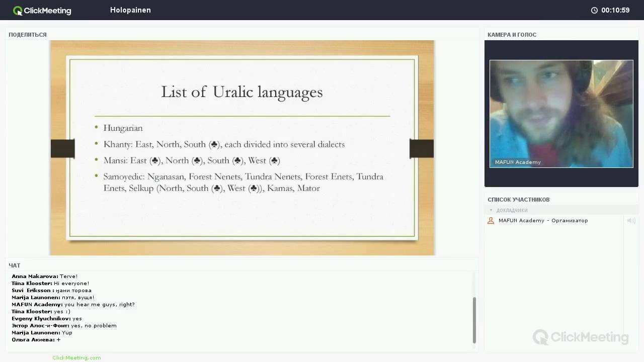
Task: Open the ClickMeeting.com link at bottom
Action: point(76,357)
